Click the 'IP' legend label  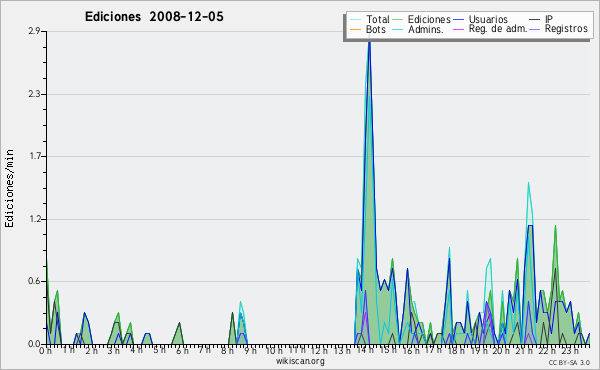click(x=549, y=19)
